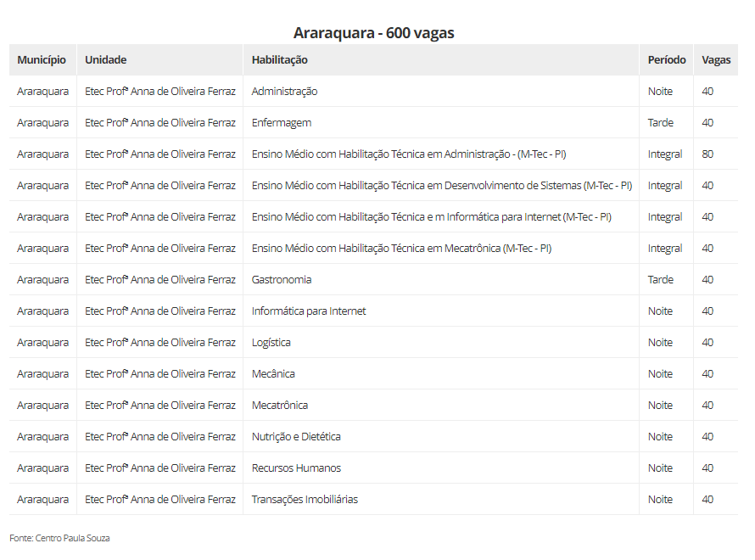The width and height of the screenshot is (755, 560).
Task: Select the Logística course cell
Action: click(x=271, y=343)
